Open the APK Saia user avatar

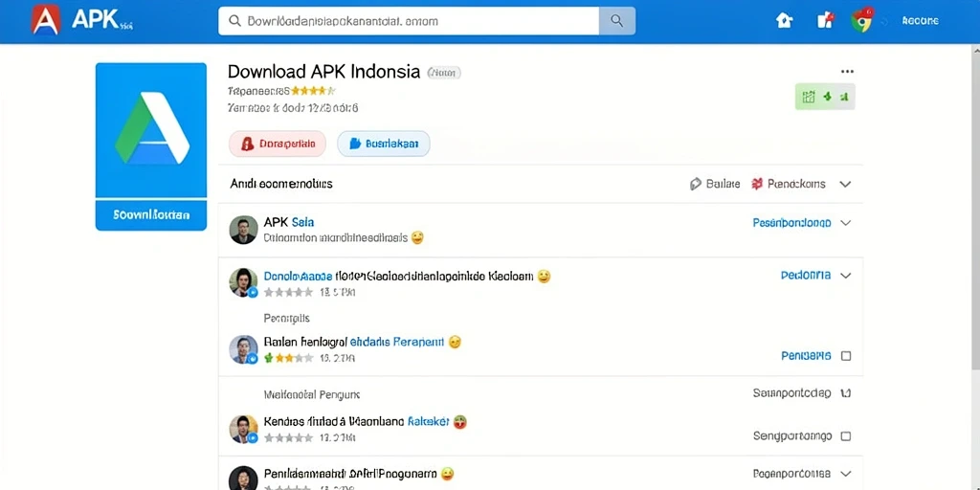click(x=243, y=230)
